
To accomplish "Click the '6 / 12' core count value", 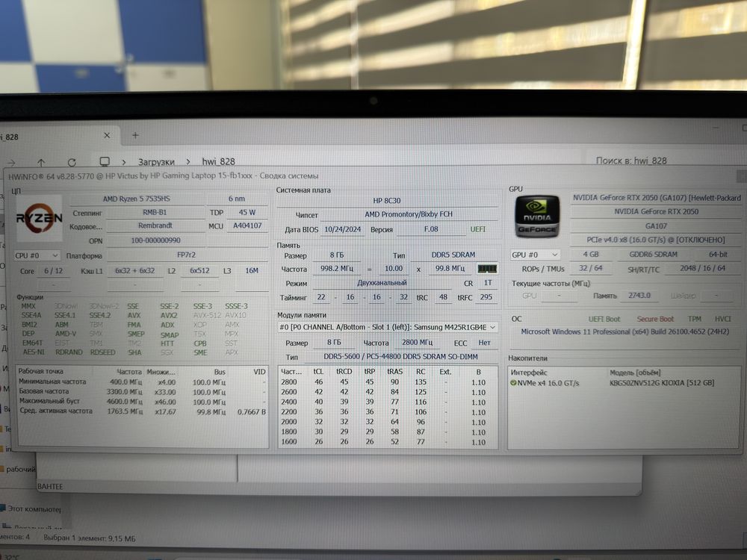I will pyautogui.click(x=53, y=271).
